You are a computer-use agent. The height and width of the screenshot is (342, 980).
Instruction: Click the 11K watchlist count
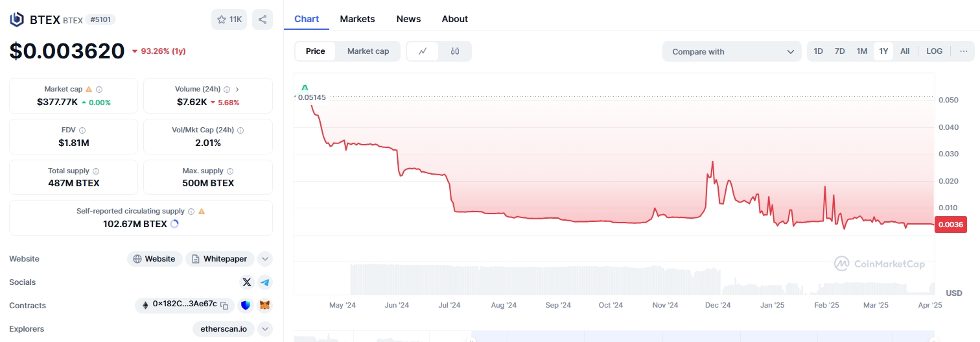(235, 19)
